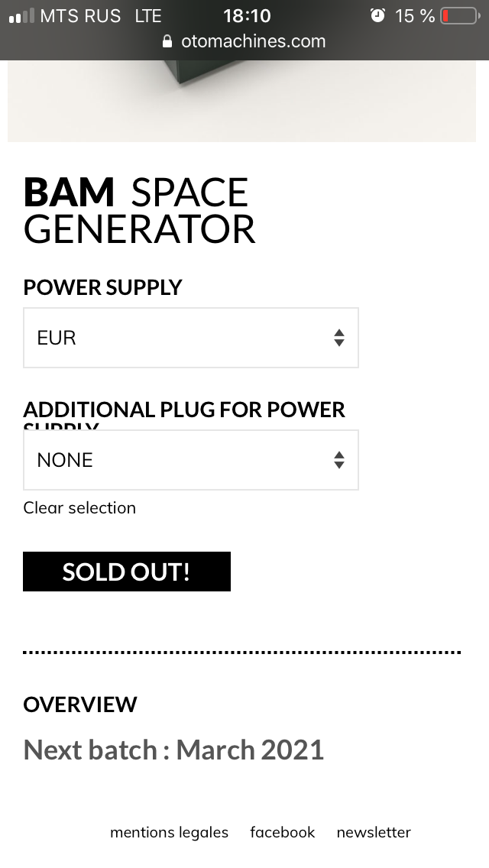Screen dimensions: 489x868
Task: Tap the cellular signal strength bars
Action: click(x=21, y=16)
